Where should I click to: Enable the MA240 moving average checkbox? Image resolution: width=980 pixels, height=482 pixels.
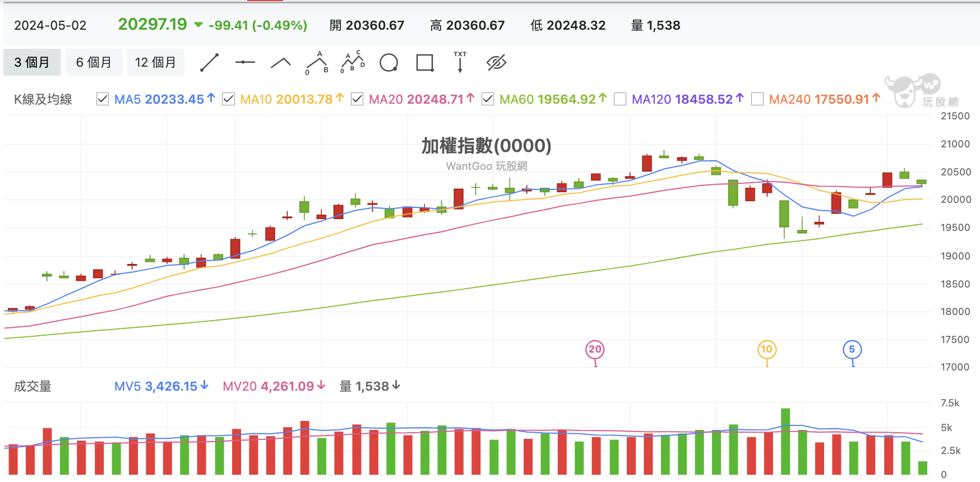click(757, 99)
